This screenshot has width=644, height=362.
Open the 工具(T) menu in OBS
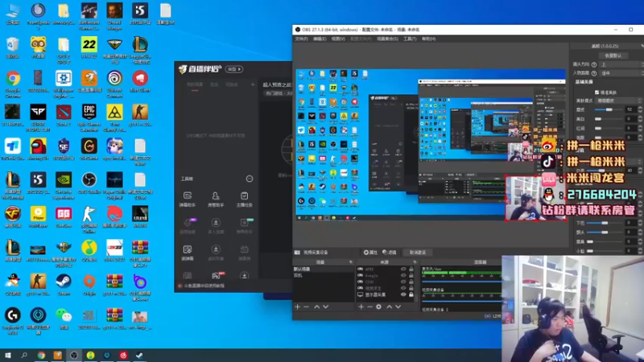pos(410,39)
